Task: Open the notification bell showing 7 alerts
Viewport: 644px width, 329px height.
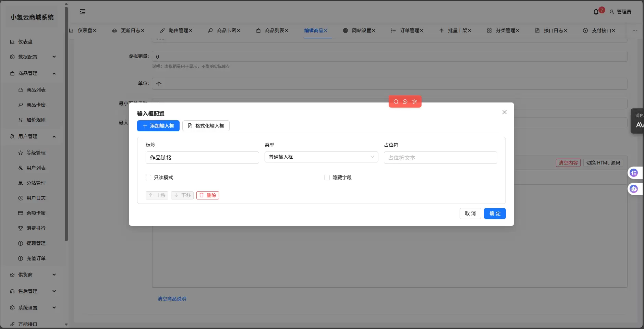Action: tap(596, 11)
